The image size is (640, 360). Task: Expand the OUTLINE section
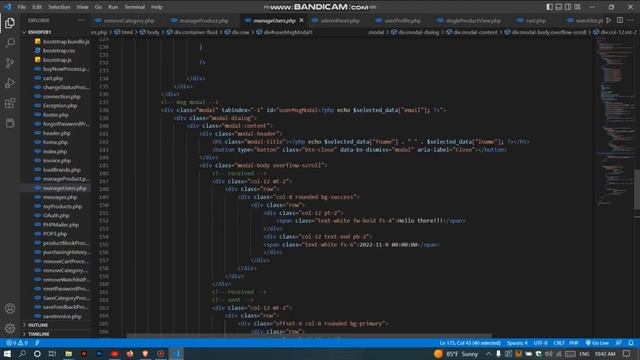click(x=38, y=325)
